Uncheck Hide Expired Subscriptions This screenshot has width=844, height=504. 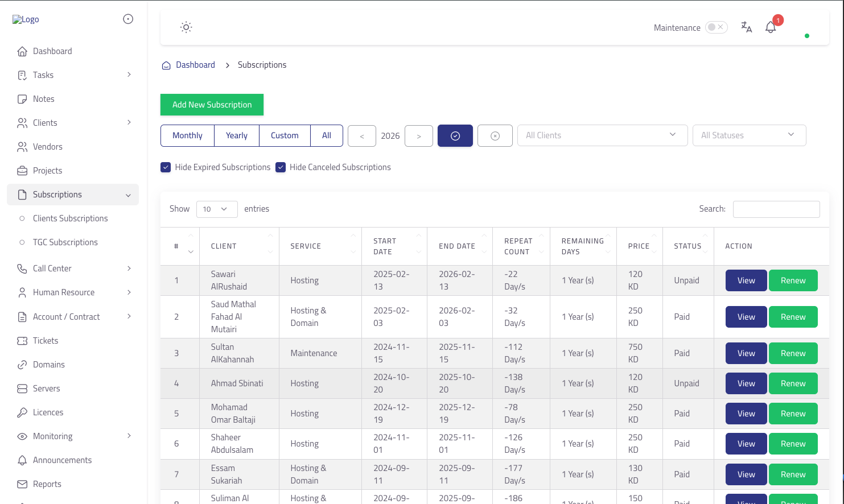[166, 167]
